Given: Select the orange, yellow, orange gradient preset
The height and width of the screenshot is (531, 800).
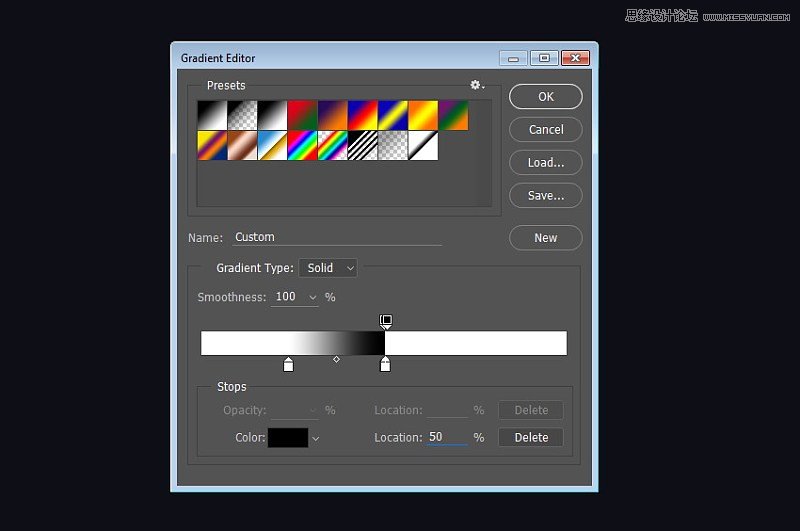Looking at the screenshot, I should pos(423,115).
